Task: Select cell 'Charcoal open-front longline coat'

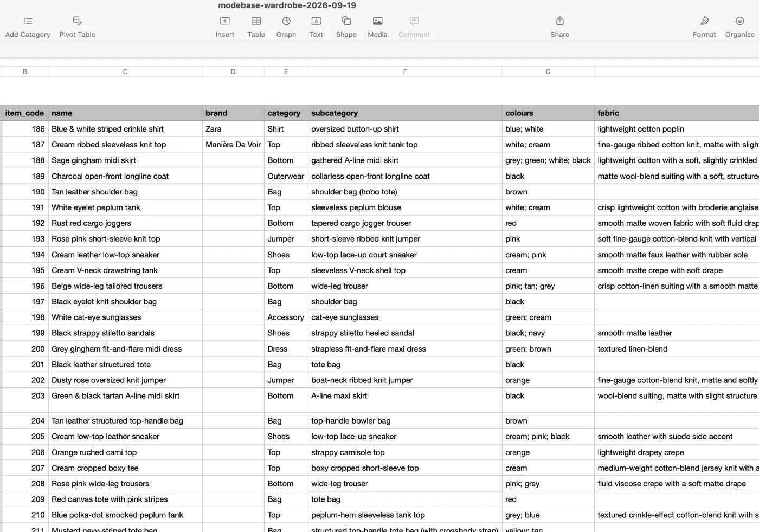Action: [125, 176]
